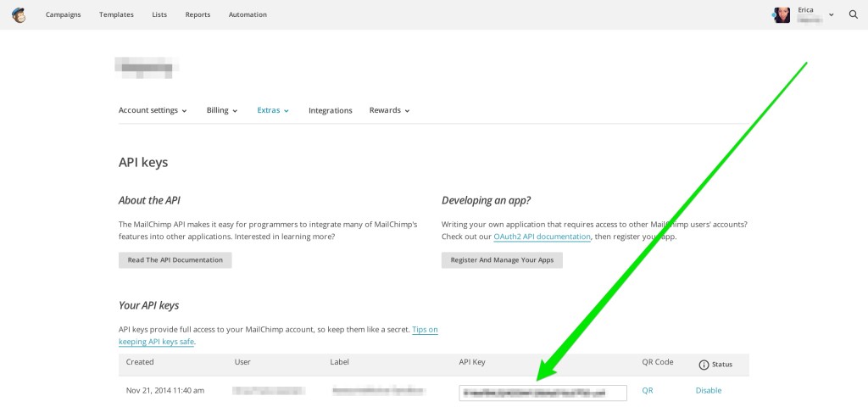Image resolution: width=868 pixels, height=407 pixels.
Task: Click Erica's profile avatar
Action: (782, 15)
